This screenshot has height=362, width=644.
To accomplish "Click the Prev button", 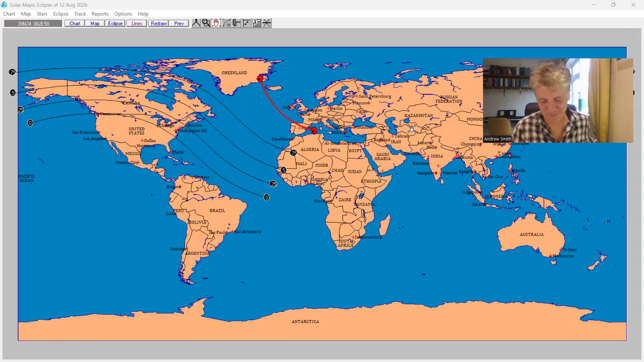I will 179,23.
